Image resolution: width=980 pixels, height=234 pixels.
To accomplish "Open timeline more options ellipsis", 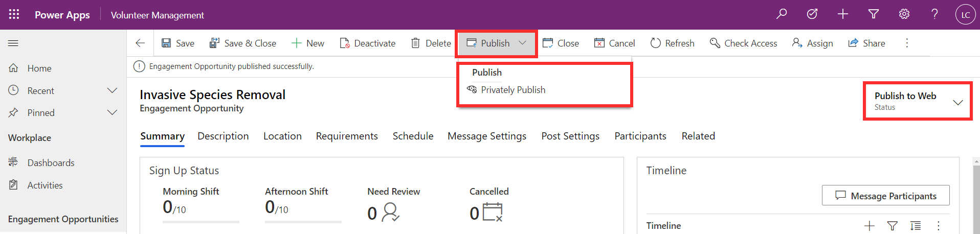I will [x=938, y=226].
